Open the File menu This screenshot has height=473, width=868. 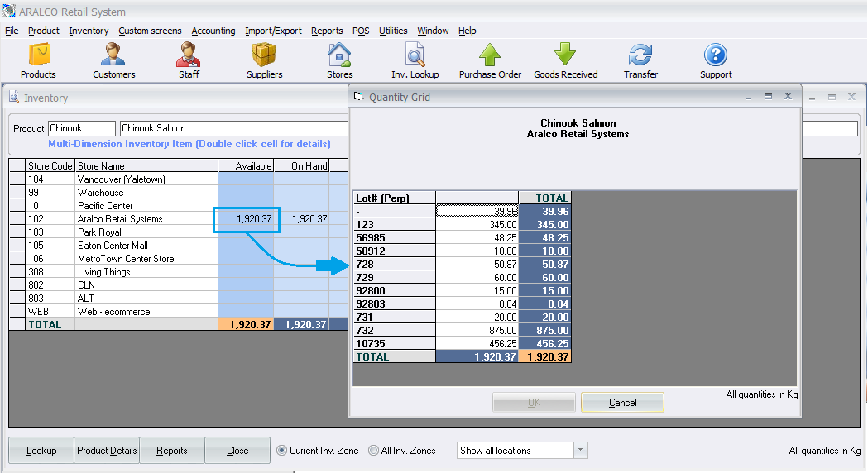[x=12, y=31]
